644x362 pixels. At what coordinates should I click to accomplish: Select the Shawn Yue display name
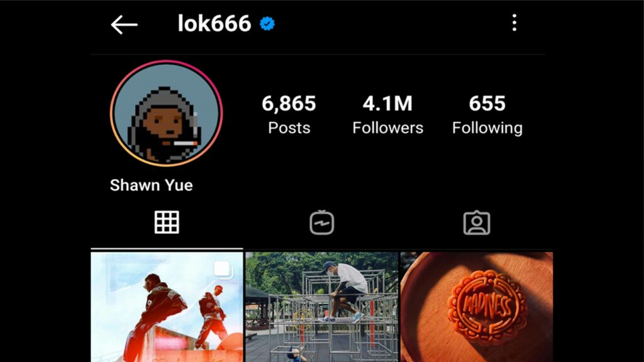point(151,185)
